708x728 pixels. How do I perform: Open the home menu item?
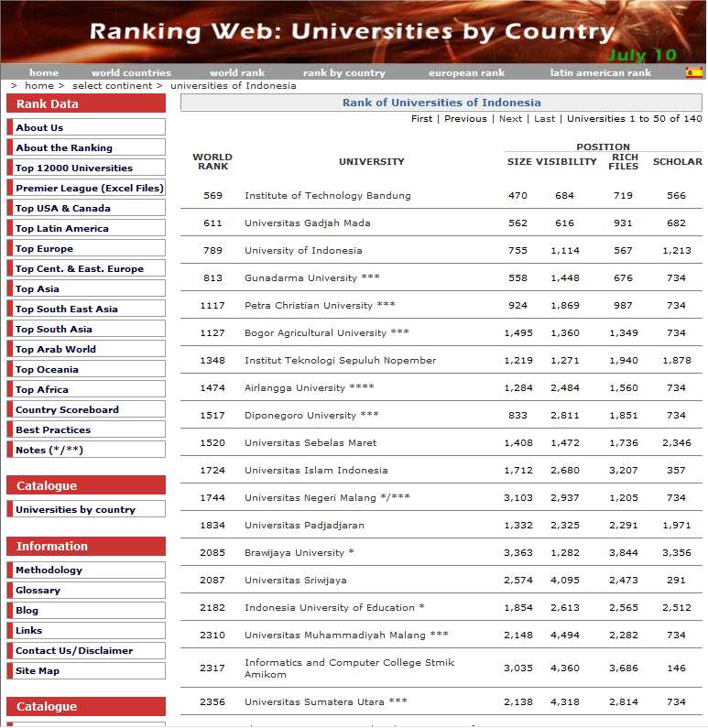point(44,73)
